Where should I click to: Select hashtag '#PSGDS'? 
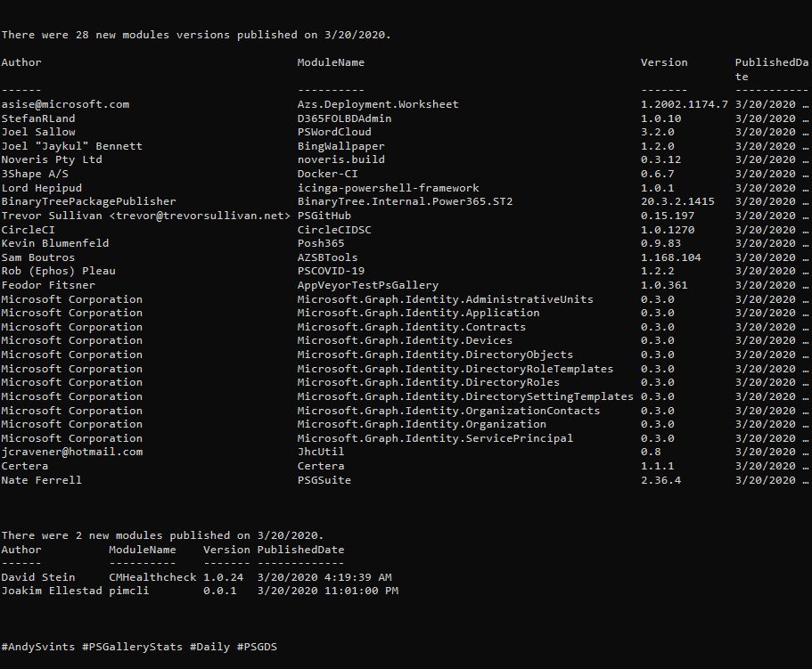coord(257,648)
